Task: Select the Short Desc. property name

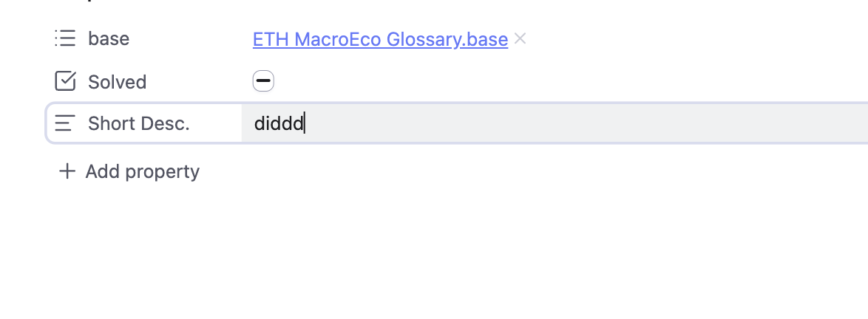Action: (x=138, y=123)
